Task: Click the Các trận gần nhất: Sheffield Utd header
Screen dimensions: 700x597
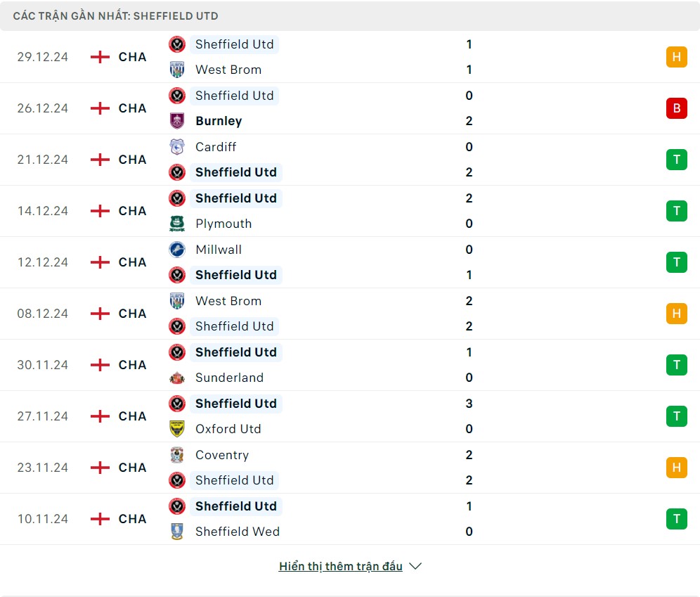Action: point(116,16)
